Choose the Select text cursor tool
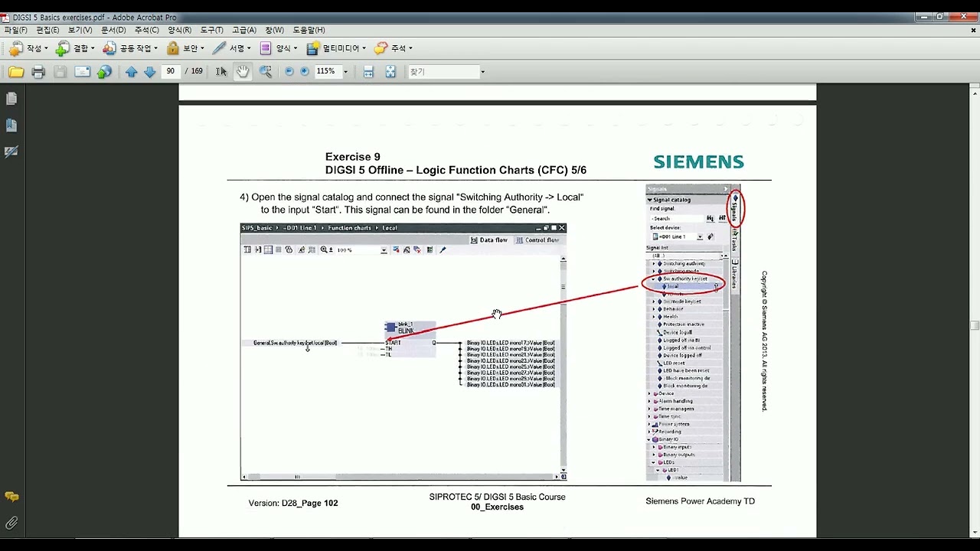The width and height of the screenshot is (980, 551). pos(221,71)
